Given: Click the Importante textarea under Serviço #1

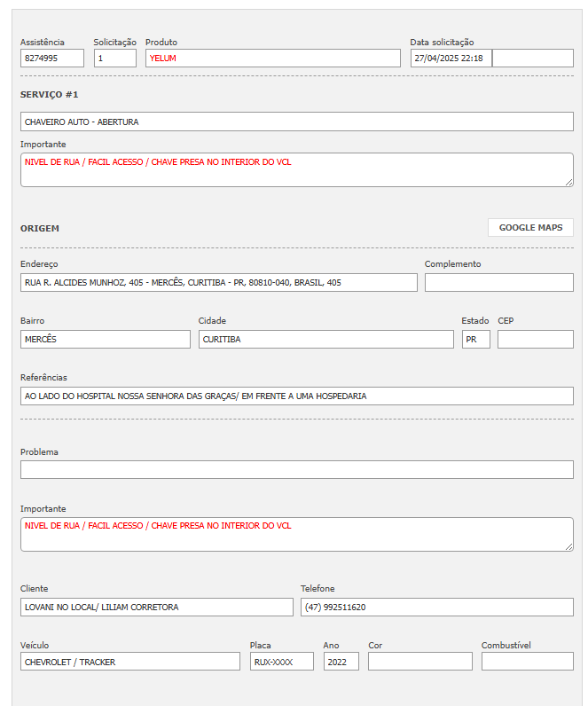Looking at the screenshot, I should (x=296, y=170).
